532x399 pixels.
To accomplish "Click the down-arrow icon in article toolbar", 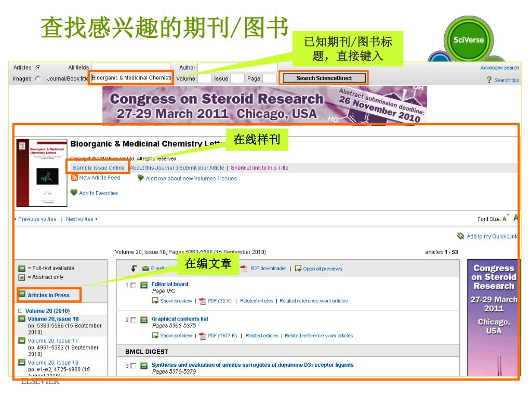I will tap(134, 269).
